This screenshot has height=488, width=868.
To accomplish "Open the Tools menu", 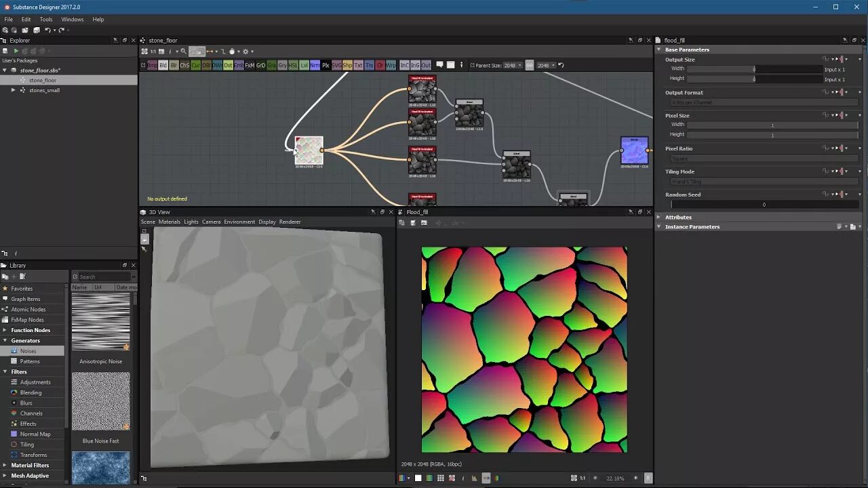I will click(45, 19).
